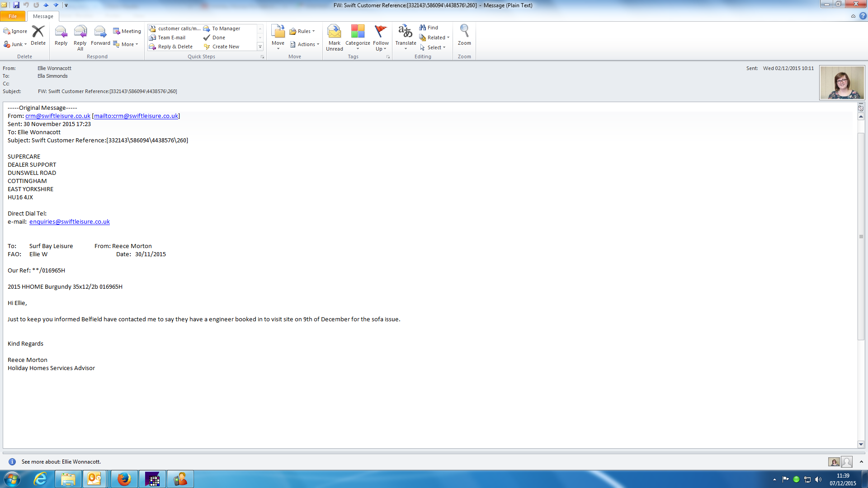
Task: Open the File tab
Action: (x=13, y=16)
